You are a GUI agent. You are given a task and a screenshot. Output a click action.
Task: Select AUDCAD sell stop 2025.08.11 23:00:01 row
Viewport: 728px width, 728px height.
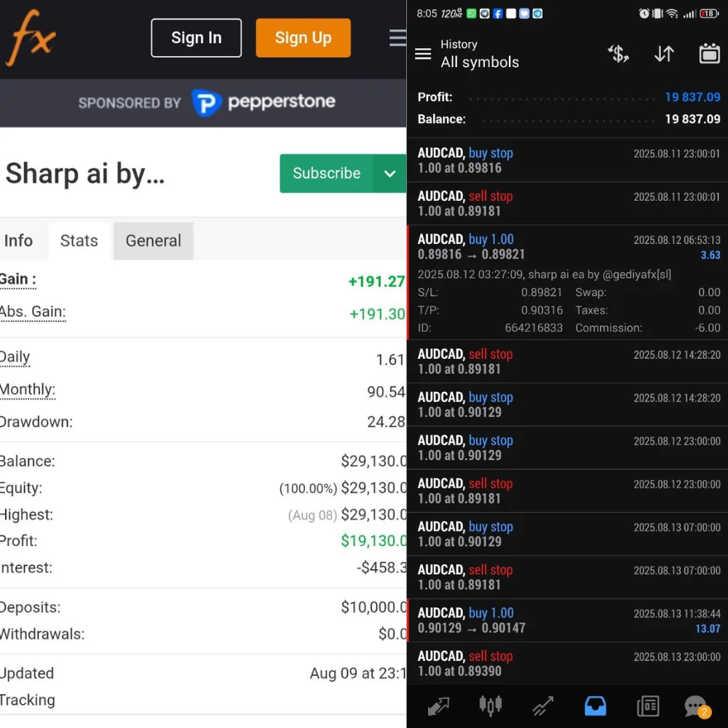point(569,203)
